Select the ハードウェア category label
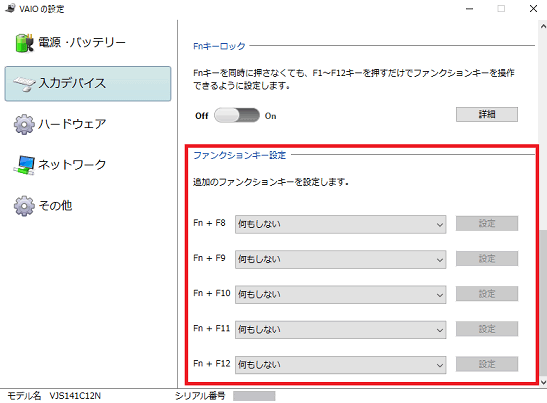547x403 pixels. 72,124
